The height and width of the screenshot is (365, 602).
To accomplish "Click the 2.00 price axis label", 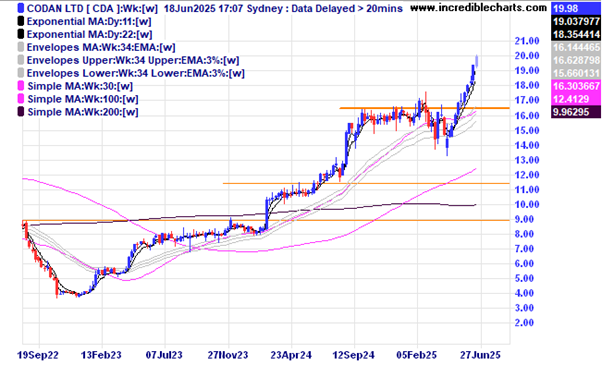I will pos(524,323).
